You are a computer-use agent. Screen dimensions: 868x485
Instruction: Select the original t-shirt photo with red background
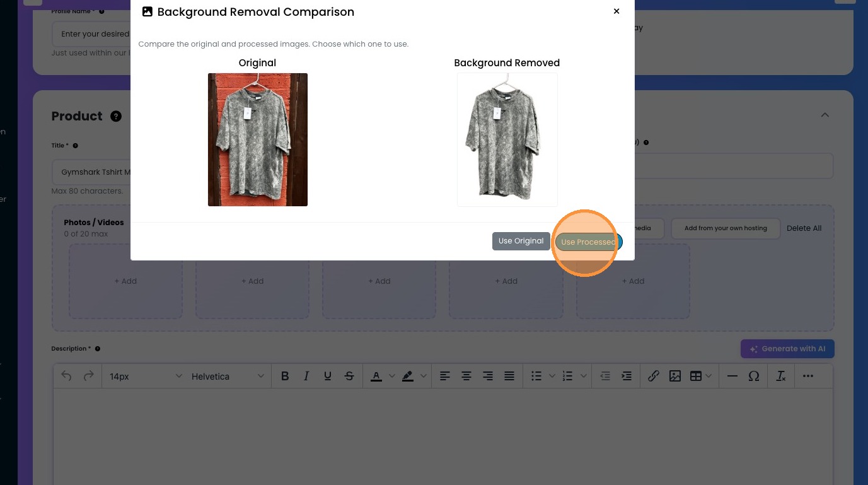pyautogui.click(x=258, y=139)
